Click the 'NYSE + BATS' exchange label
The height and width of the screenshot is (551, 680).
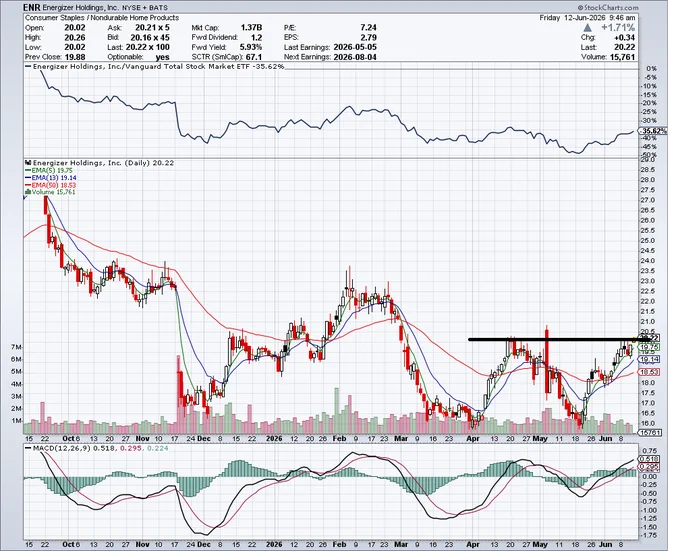pyautogui.click(x=146, y=8)
